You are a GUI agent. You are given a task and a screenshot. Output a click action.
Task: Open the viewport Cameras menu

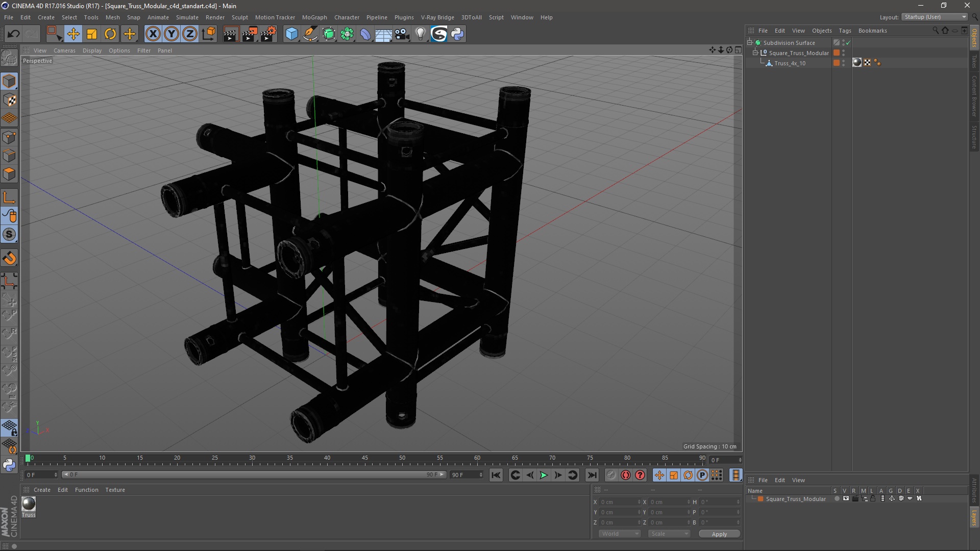[x=64, y=51]
